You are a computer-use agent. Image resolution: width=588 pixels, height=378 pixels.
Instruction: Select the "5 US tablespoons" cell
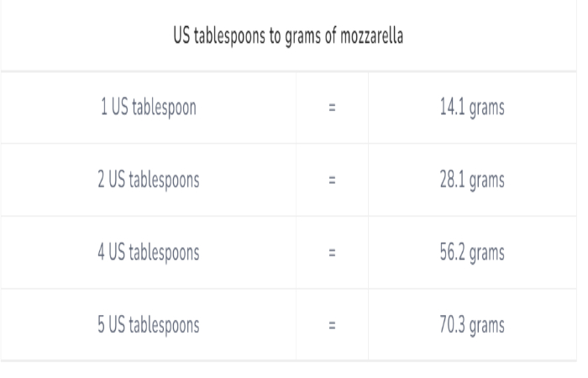(x=149, y=325)
